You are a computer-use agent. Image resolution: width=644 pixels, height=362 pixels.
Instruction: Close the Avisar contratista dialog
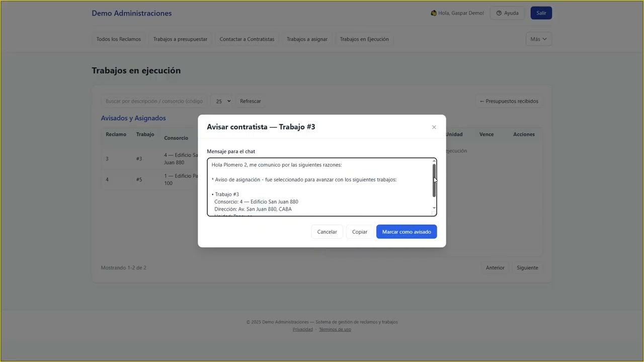click(434, 127)
